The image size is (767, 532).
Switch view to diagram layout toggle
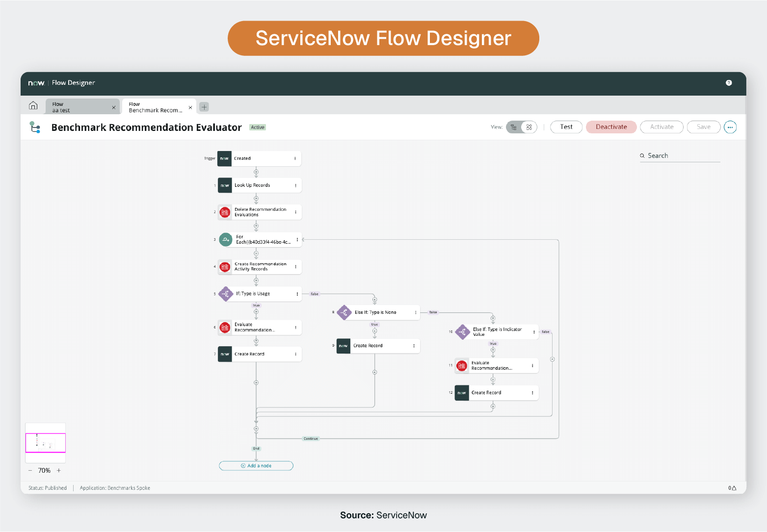tap(529, 127)
